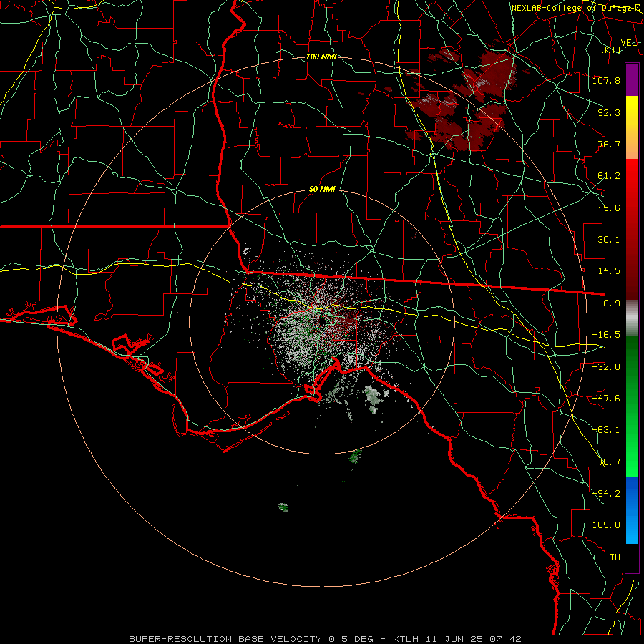
Task: Click the 107.8 velocity scale value
Action: (x=606, y=80)
